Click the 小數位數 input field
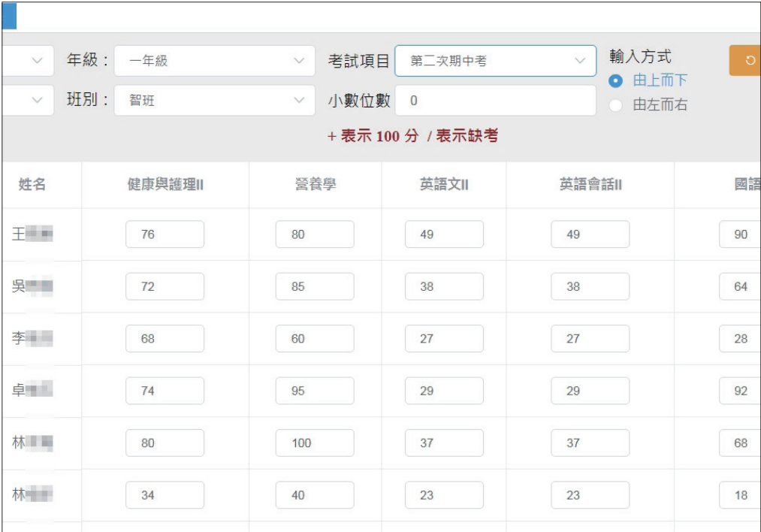The width and height of the screenshot is (761, 532). click(496, 101)
